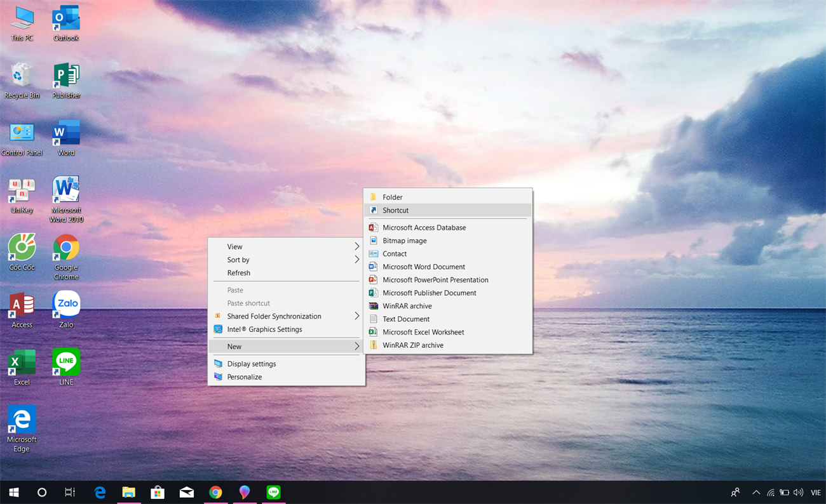
Task: Select Control Panel desktop icon
Action: (x=22, y=138)
